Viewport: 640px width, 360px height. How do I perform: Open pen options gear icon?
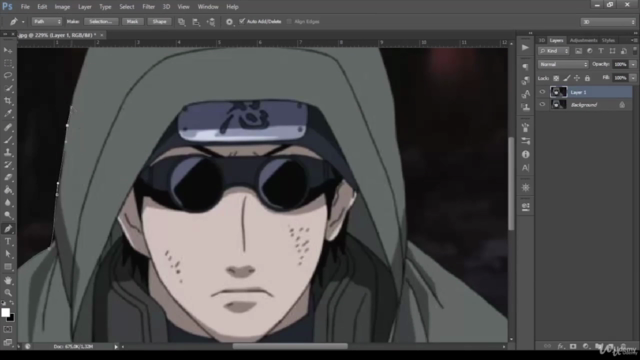coord(229,22)
